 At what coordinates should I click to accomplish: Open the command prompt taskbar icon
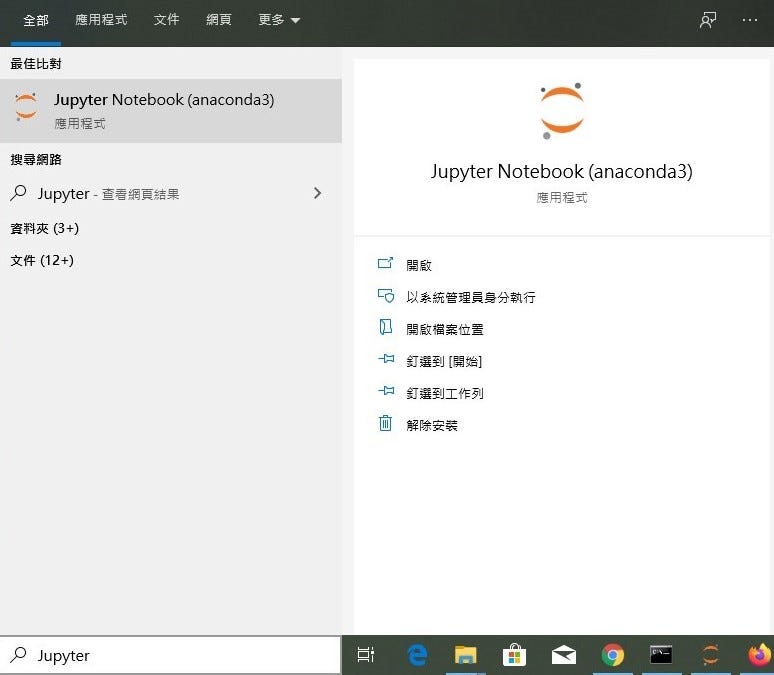661,655
